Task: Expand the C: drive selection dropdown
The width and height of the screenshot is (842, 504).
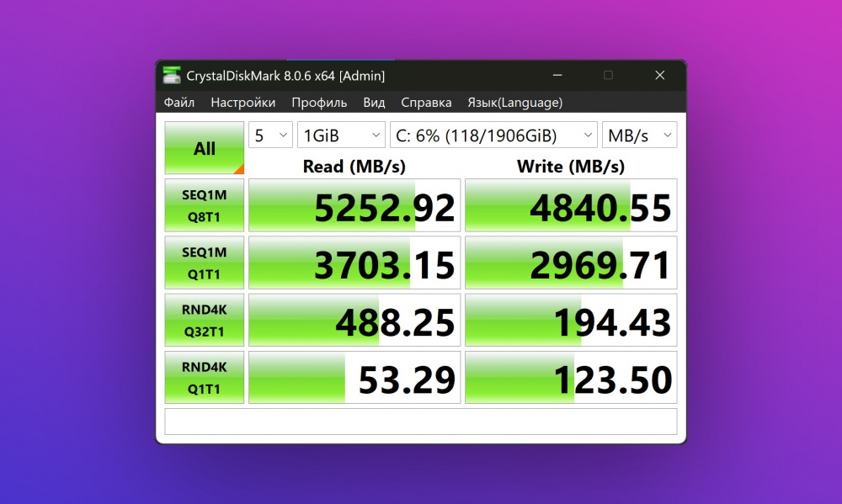Action: [x=494, y=135]
